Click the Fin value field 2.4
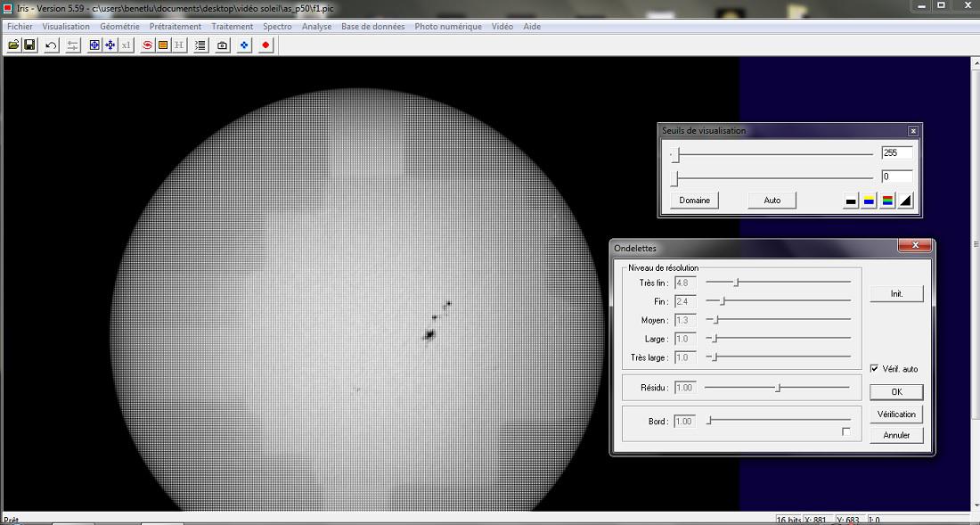980x525 pixels. pos(686,302)
